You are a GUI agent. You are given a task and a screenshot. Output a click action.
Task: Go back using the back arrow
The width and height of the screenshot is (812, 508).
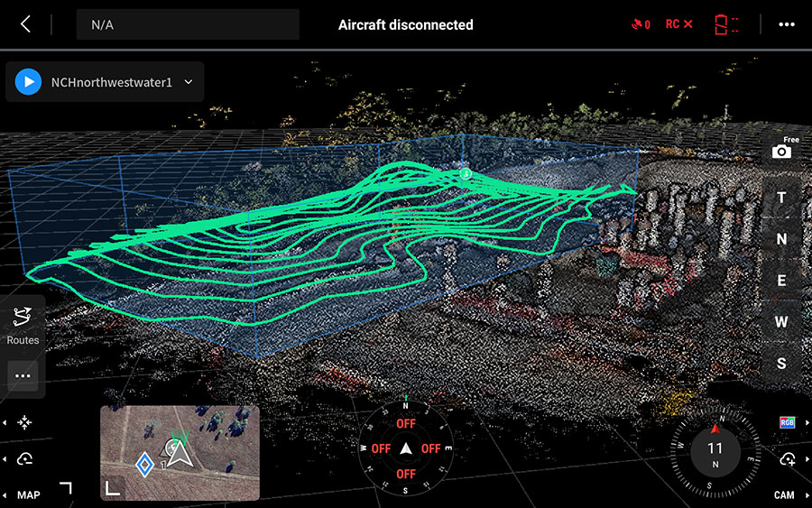[x=25, y=24]
